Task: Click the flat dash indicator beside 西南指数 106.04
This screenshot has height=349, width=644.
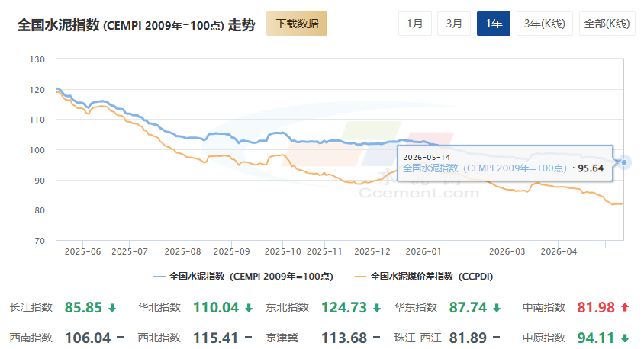Action: point(120,338)
